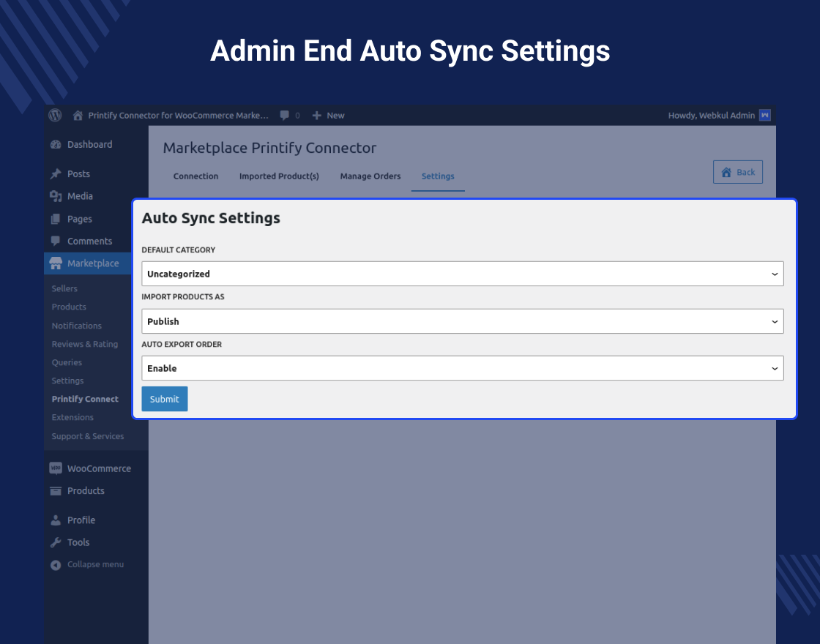Open the Marketplace menu label
The image size is (820, 644).
(93, 263)
